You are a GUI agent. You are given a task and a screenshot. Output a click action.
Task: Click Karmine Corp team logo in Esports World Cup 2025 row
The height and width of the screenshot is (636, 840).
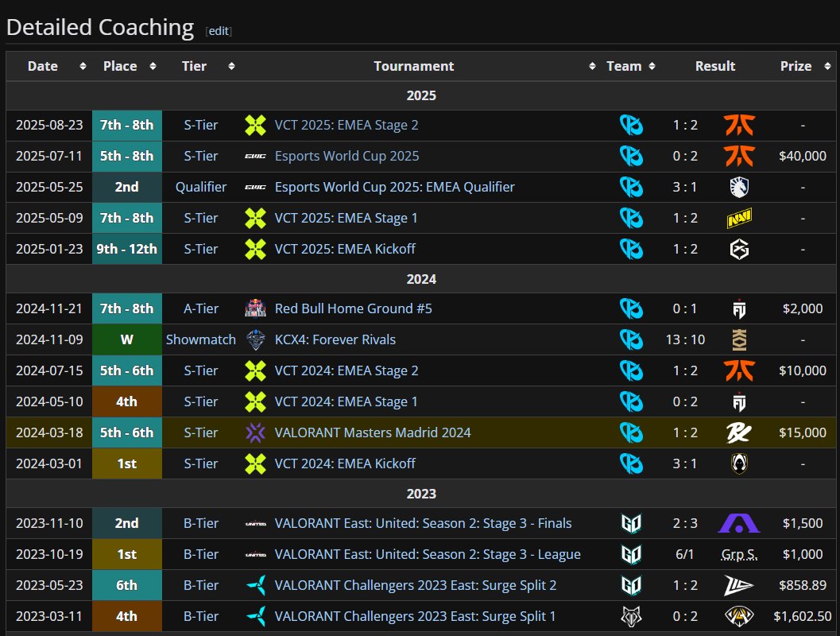tap(631, 156)
